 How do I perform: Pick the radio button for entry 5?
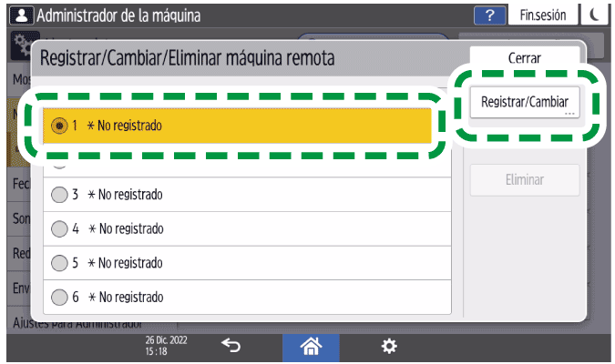tap(60, 263)
